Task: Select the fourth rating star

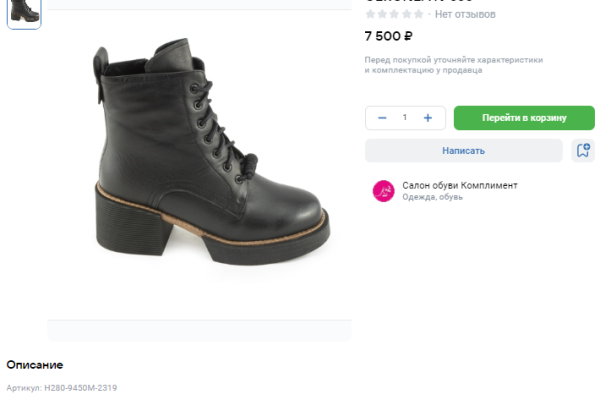Action: (x=406, y=15)
